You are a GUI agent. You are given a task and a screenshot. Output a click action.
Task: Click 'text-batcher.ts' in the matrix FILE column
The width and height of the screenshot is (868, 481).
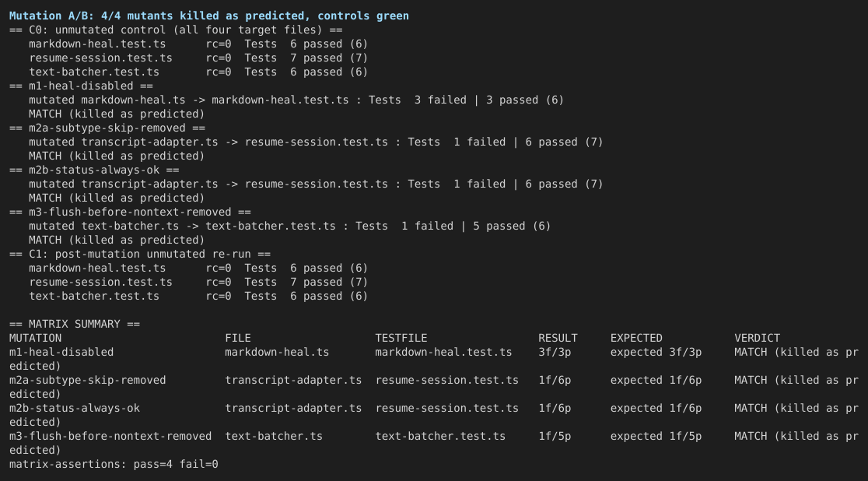[x=274, y=437]
